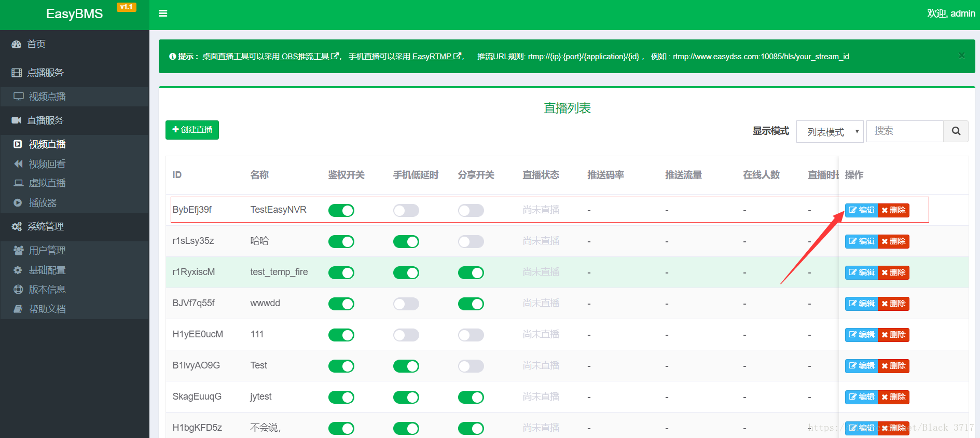The width and height of the screenshot is (980, 438).
Task: Edit the wwwdd stream
Action: (861, 304)
